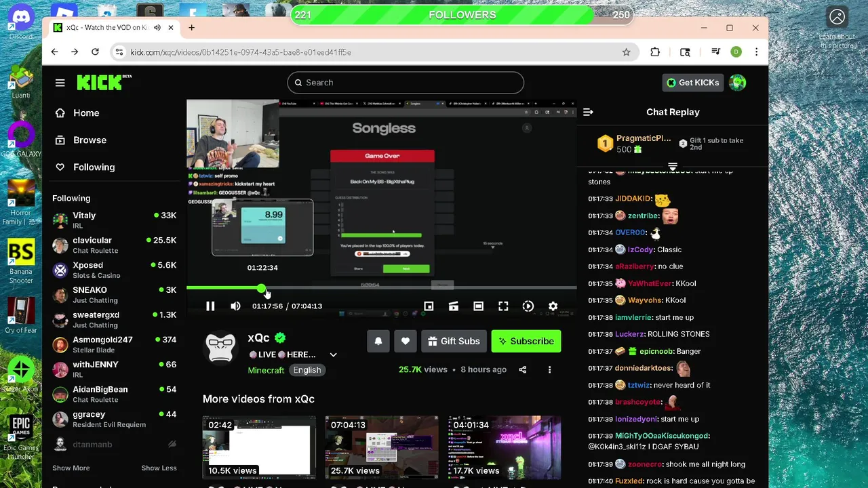Close the xQc browser tab
868x488 pixels.
pos(171,28)
